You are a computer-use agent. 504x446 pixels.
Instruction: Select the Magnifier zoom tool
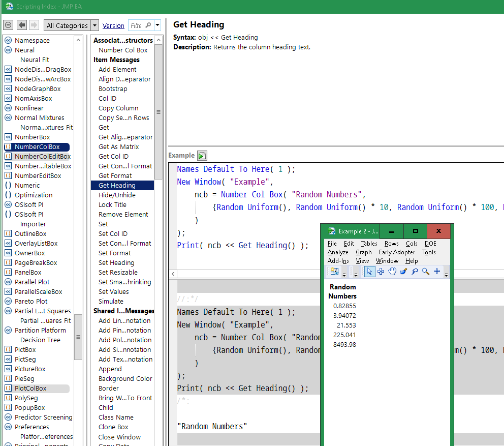coord(426,272)
